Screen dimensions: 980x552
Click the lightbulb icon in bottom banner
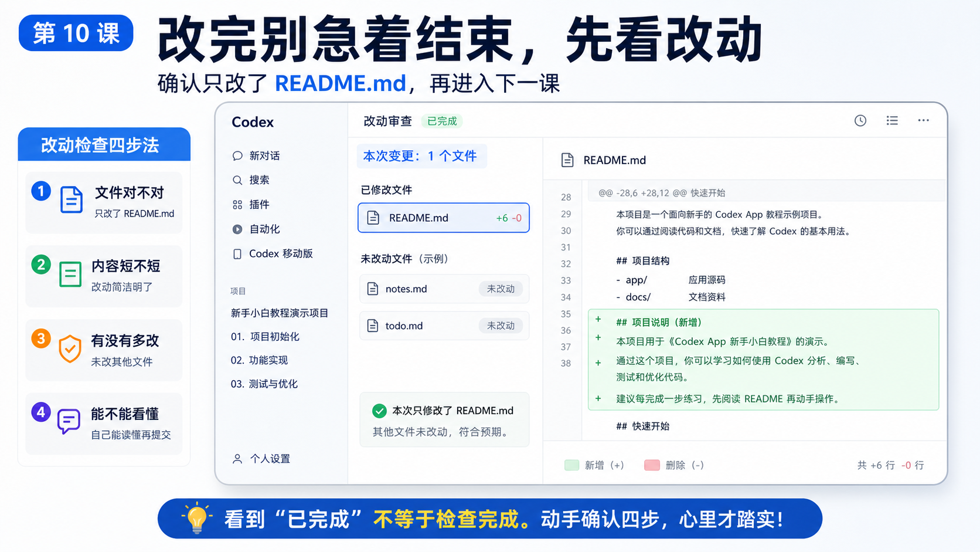tap(197, 518)
